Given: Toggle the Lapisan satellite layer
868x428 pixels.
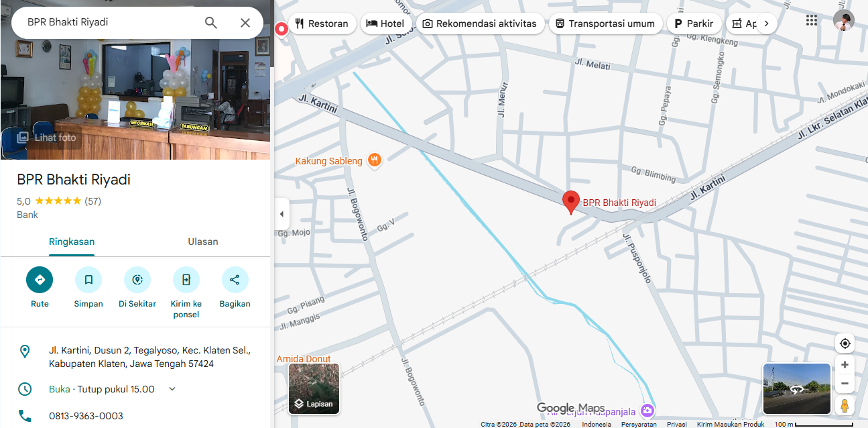Looking at the screenshot, I should pyautogui.click(x=314, y=388).
